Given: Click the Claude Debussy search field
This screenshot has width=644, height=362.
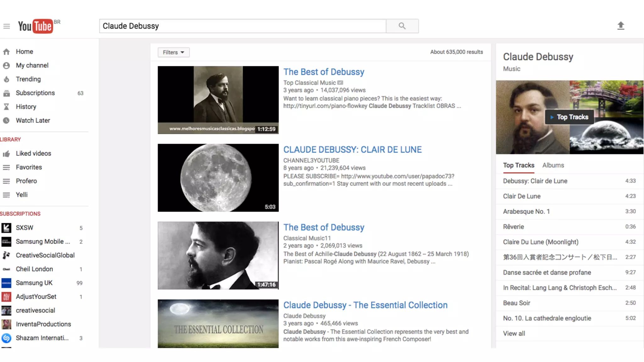Looking at the screenshot, I should click(242, 26).
